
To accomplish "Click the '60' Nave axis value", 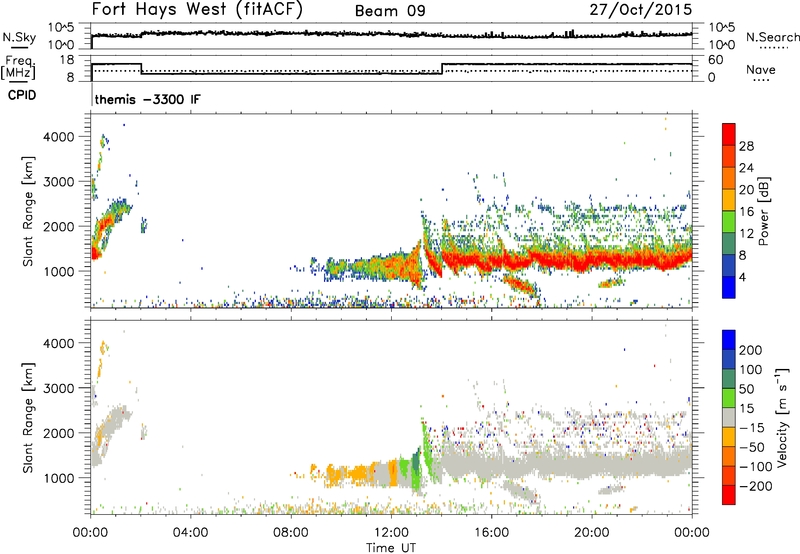I will [x=715, y=60].
